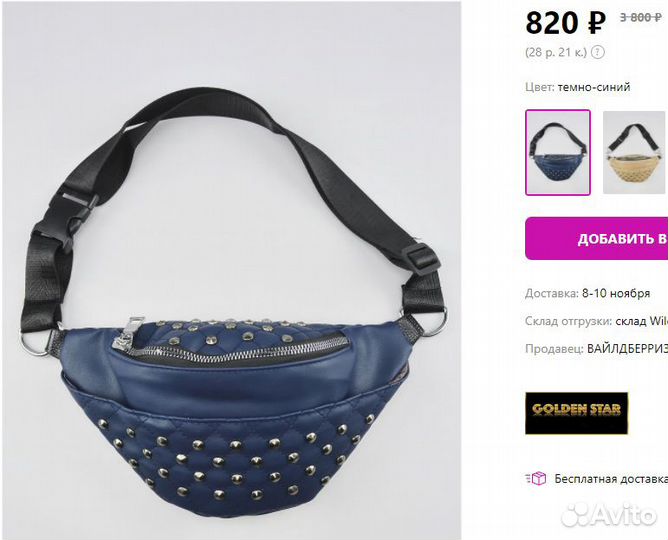The height and width of the screenshot is (540, 668).
Task: Click the Бесплатная доставка text link
Action: [x=611, y=479]
